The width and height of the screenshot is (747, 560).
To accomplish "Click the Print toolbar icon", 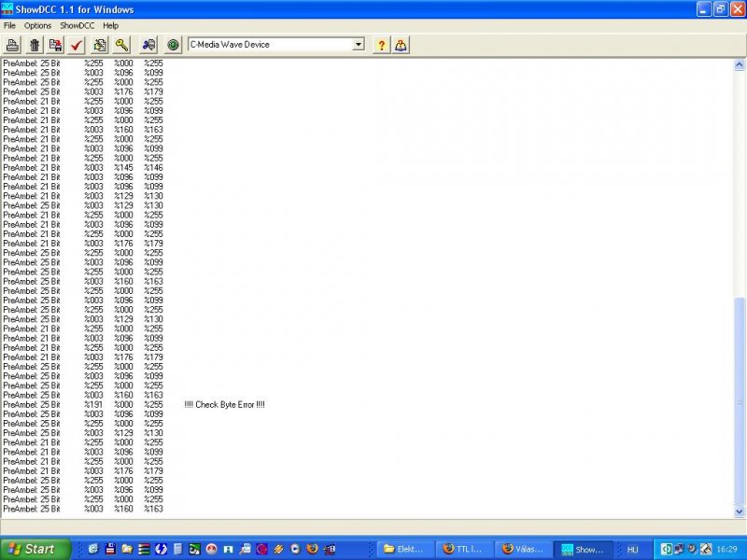I will pyautogui.click(x=12, y=45).
